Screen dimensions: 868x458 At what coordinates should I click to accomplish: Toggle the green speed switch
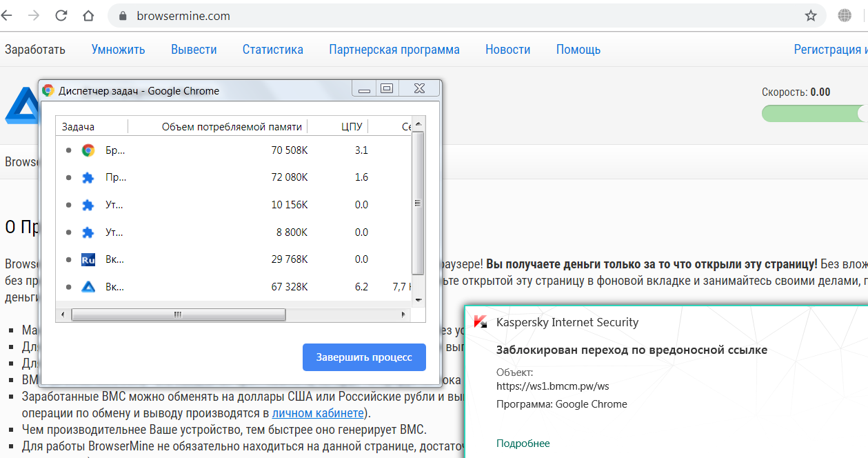tap(814, 114)
